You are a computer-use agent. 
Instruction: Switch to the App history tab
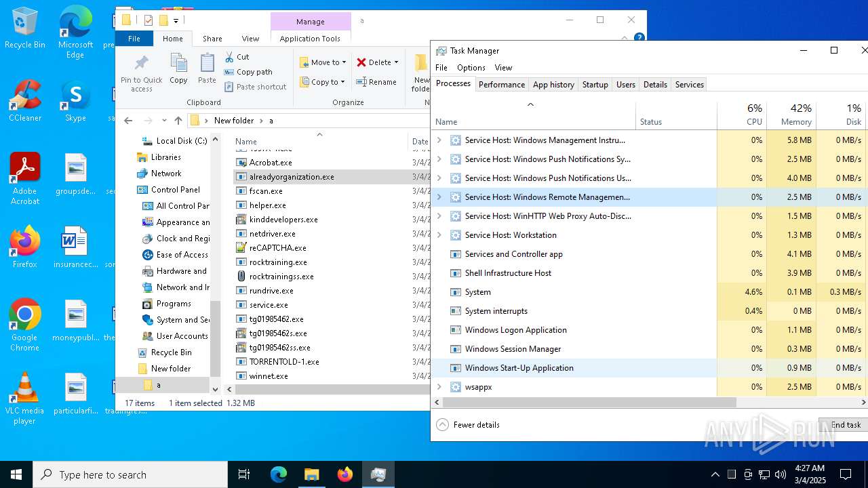tap(553, 85)
